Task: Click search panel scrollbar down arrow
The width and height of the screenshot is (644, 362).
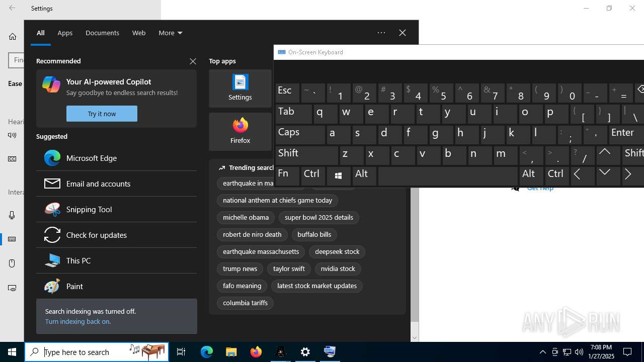Action: click(x=415, y=338)
